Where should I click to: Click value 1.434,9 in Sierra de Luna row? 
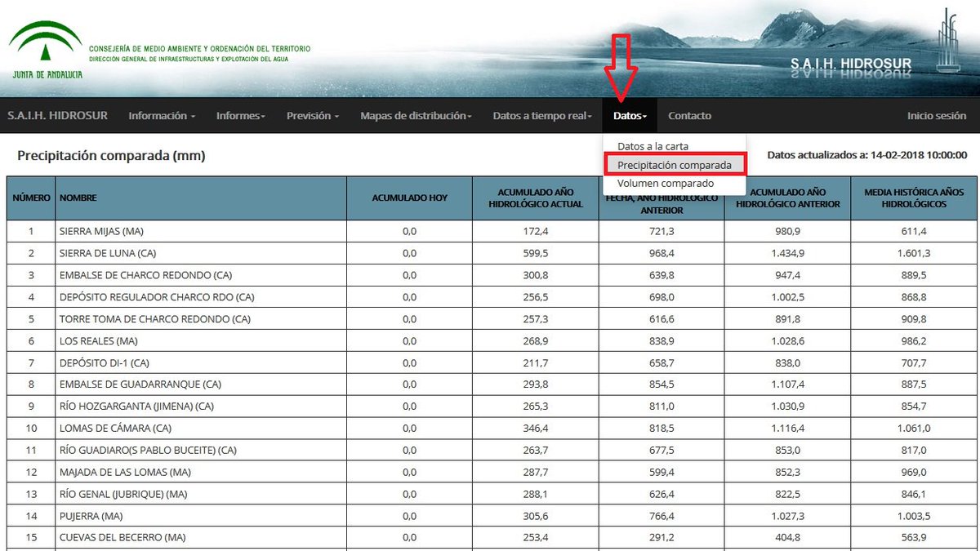tap(787, 253)
